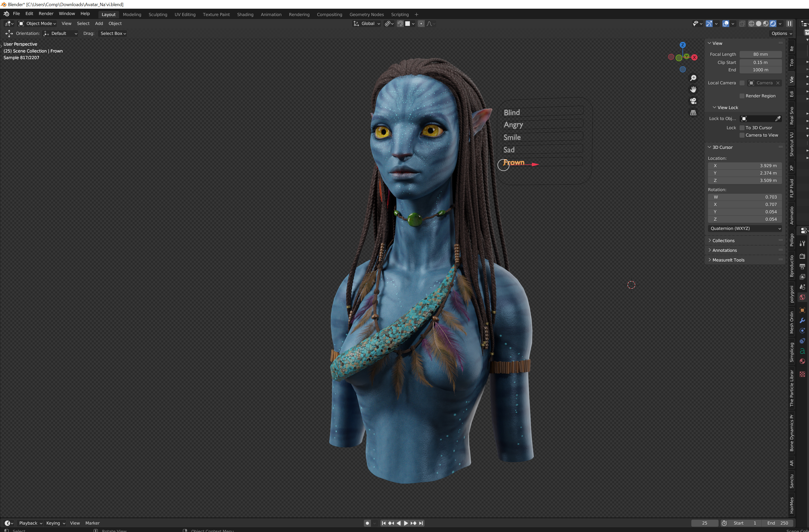The width and height of the screenshot is (809, 532).
Task: Switch to Geometry Nodes workspace tab
Action: pos(366,15)
